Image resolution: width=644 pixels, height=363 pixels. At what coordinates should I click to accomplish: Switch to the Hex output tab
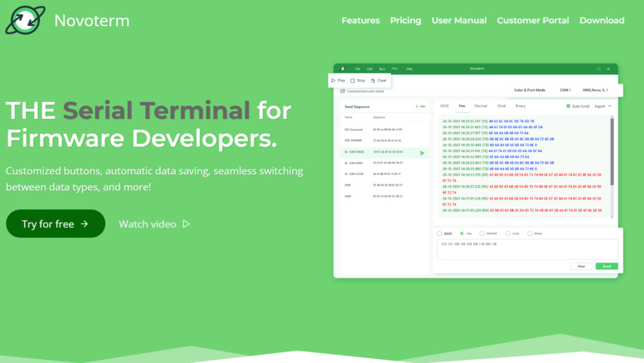pyautogui.click(x=462, y=106)
